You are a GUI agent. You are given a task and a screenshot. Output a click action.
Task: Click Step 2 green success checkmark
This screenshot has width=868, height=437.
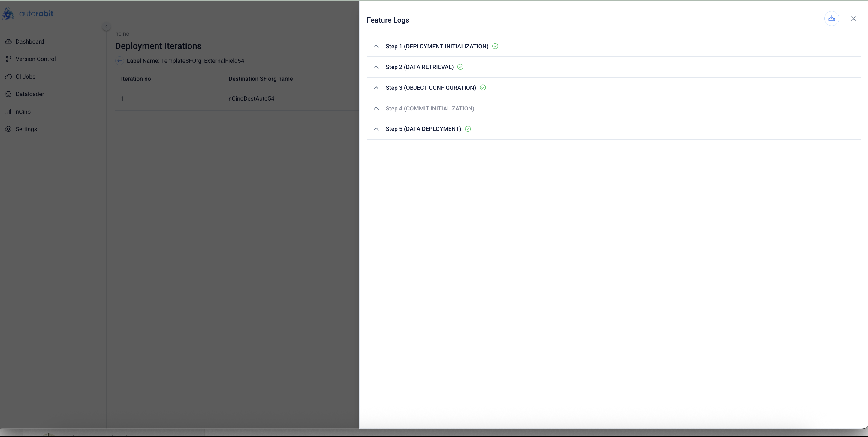(x=460, y=67)
